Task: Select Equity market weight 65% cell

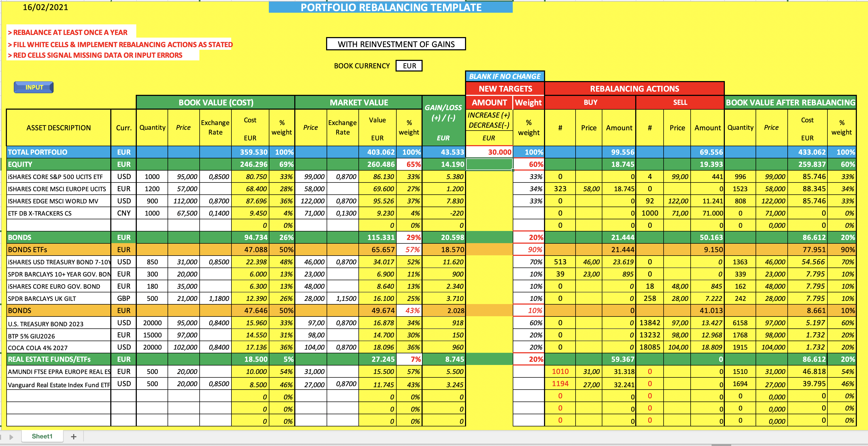Action: pyautogui.click(x=409, y=164)
